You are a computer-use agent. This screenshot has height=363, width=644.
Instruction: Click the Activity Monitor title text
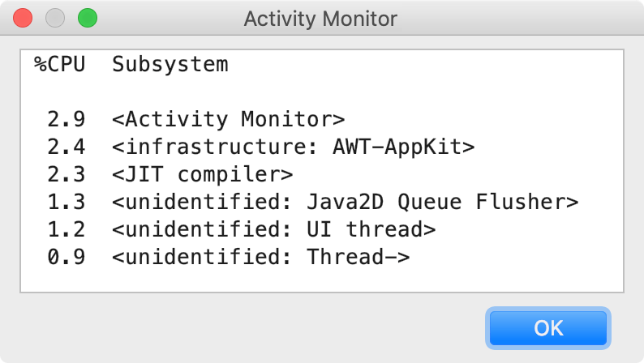coord(321,18)
